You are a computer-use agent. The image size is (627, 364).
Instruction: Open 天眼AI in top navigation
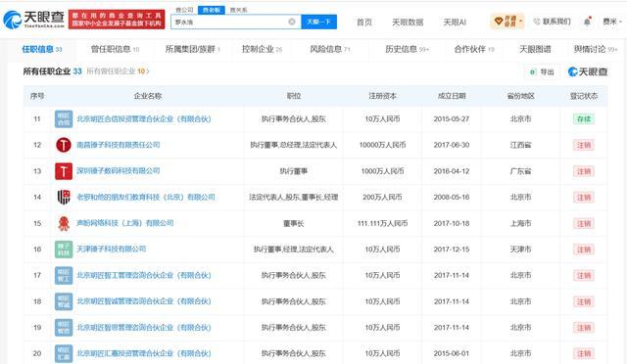point(455,22)
